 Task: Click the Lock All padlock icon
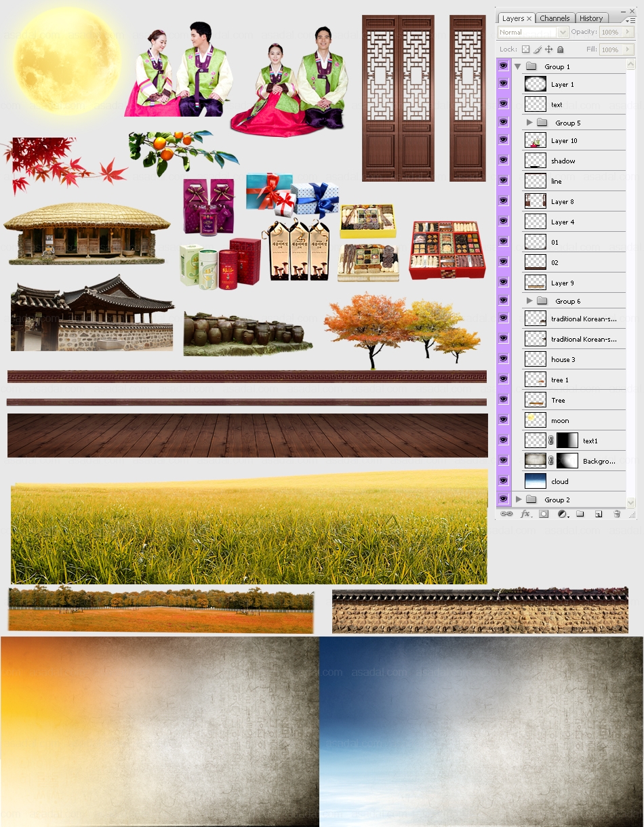point(561,49)
